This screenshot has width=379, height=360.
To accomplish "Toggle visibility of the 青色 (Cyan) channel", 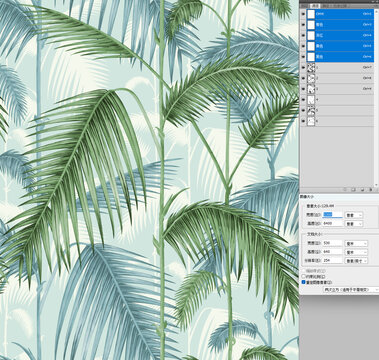I will click(x=303, y=25).
